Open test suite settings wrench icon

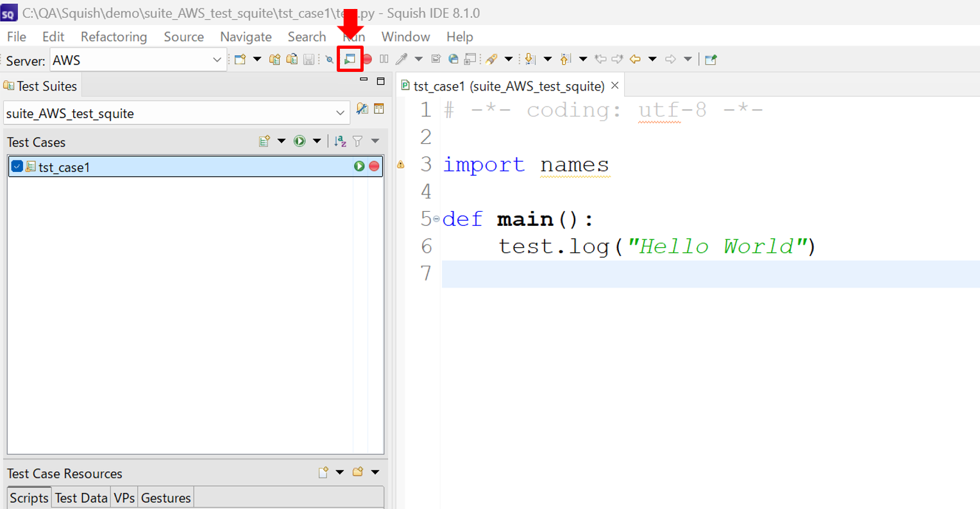point(362,109)
